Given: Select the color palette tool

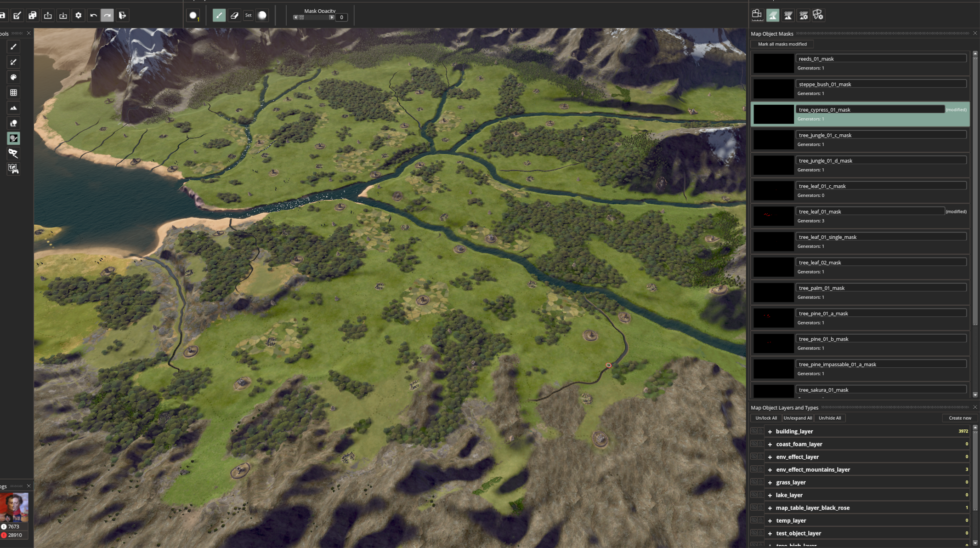Looking at the screenshot, I should 13,77.
